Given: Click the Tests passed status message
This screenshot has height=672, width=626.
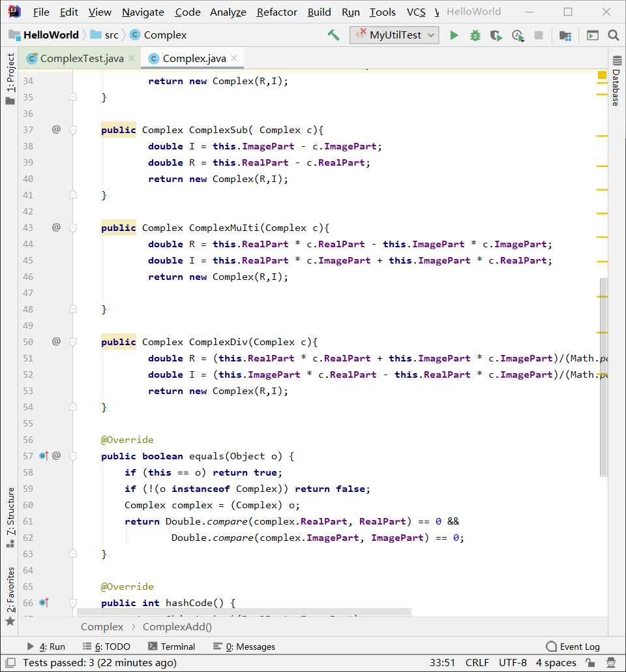Looking at the screenshot, I should [x=99, y=663].
